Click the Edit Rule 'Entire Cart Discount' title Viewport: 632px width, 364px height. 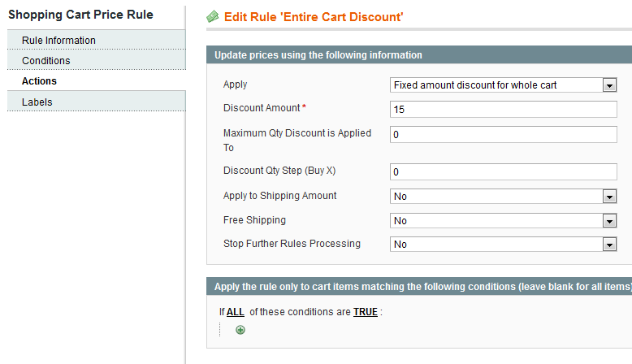tap(314, 17)
